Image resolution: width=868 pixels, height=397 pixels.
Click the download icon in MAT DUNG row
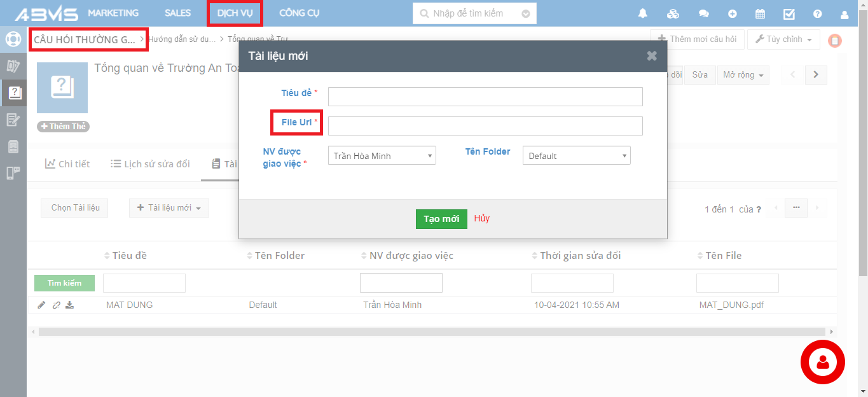point(70,305)
